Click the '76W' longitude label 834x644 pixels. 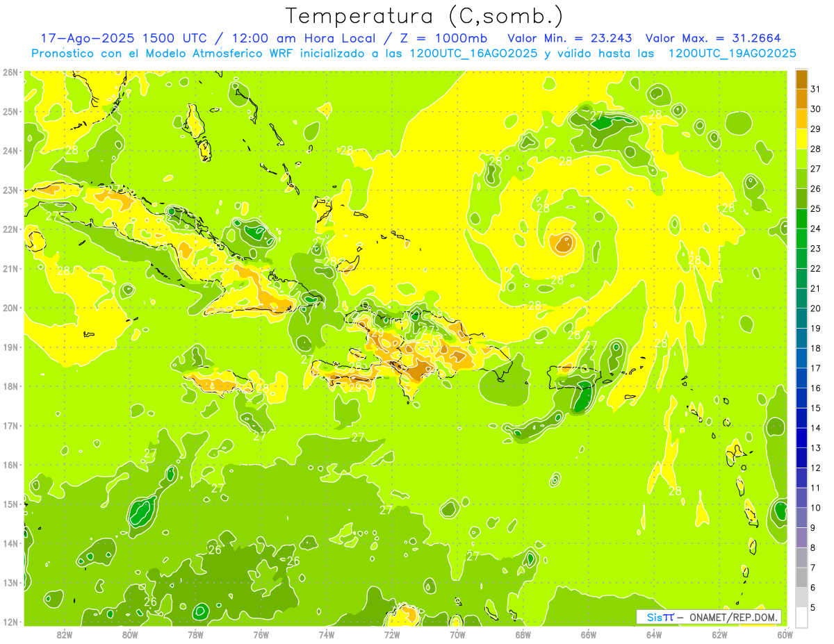(261, 635)
